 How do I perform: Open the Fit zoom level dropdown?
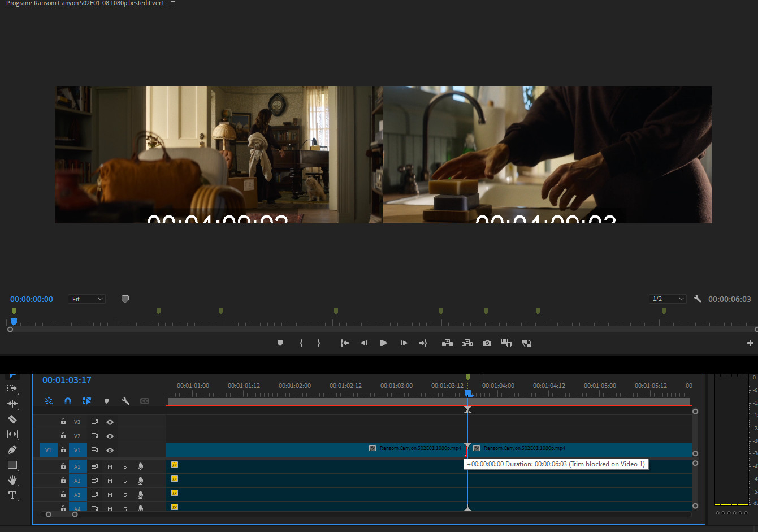coord(87,299)
